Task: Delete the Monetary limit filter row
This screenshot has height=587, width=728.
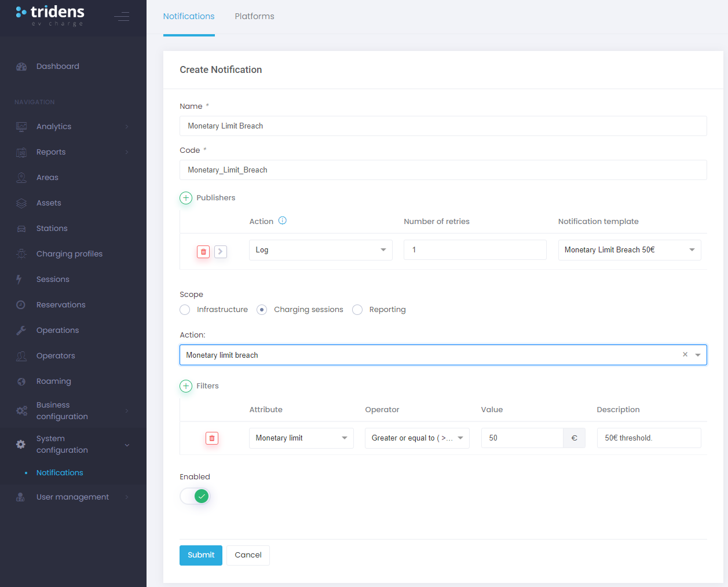Action: (x=212, y=438)
